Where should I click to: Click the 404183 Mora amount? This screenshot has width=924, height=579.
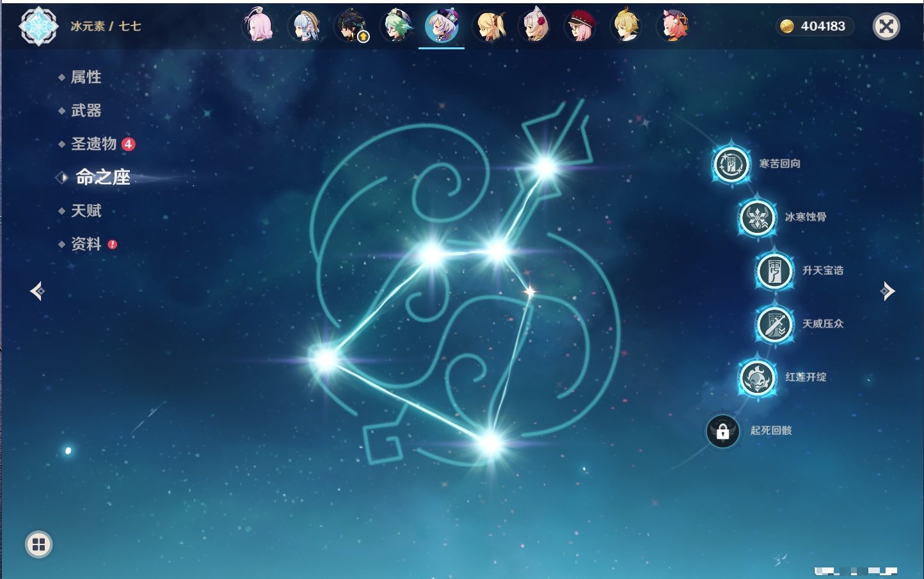pyautogui.click(x=823, y=26)
